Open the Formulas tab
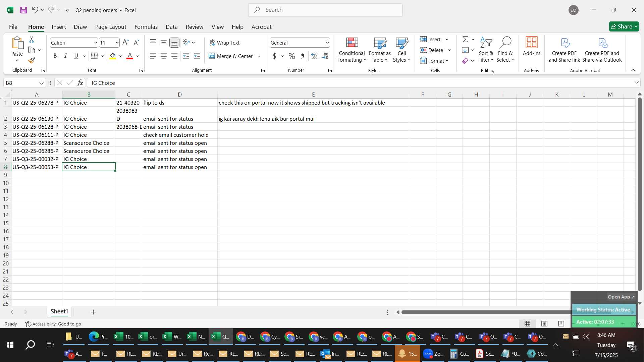Image resolution: width=644 pixels, height=362 pixels. (x=146, y=27)
